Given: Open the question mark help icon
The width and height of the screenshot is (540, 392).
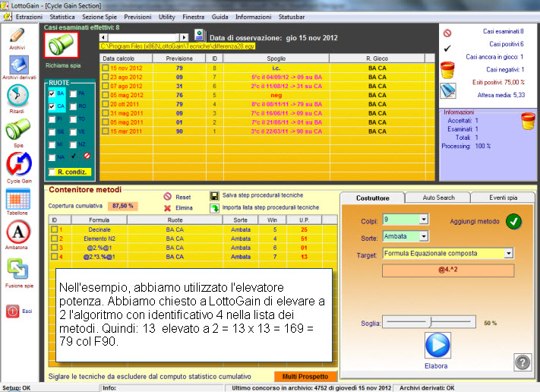Looking at the screenshot, I should coord(523,362).
